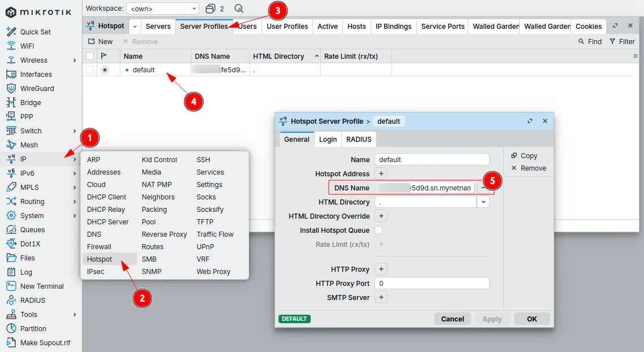Expand the Switch submenu
The image size is (644, 352).
tap(75, 131)
